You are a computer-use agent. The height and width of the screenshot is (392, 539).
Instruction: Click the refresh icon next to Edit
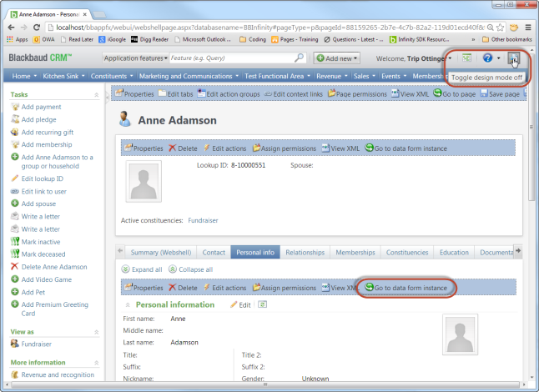pos(263,304)
